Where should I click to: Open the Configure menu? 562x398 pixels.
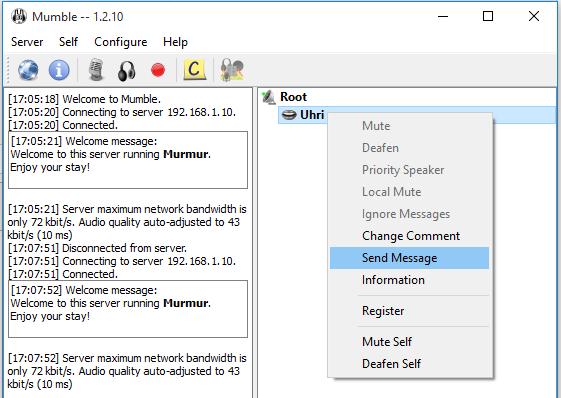tap(121, 42)
